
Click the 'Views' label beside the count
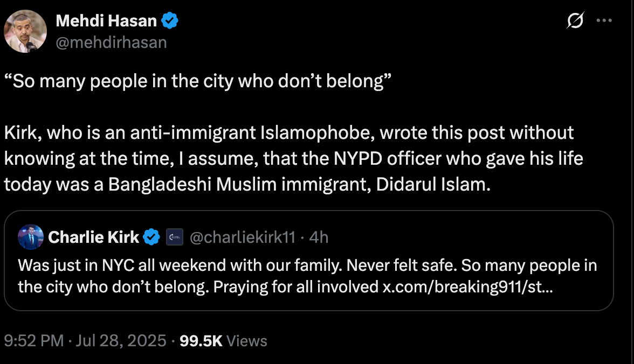[x=248, y=340]
